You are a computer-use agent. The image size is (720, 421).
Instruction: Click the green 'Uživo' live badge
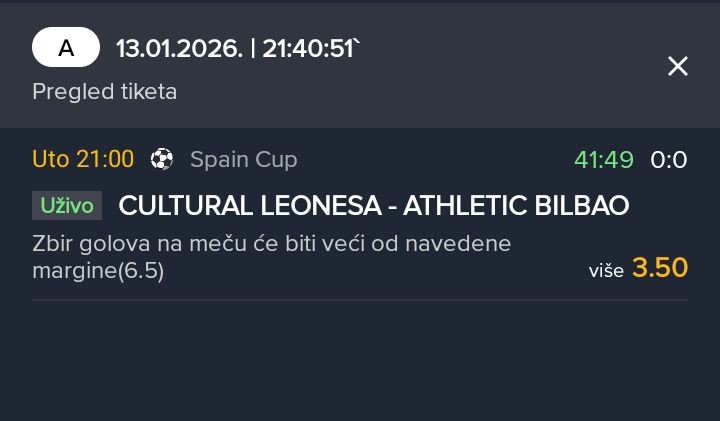[x=67, y=205]
